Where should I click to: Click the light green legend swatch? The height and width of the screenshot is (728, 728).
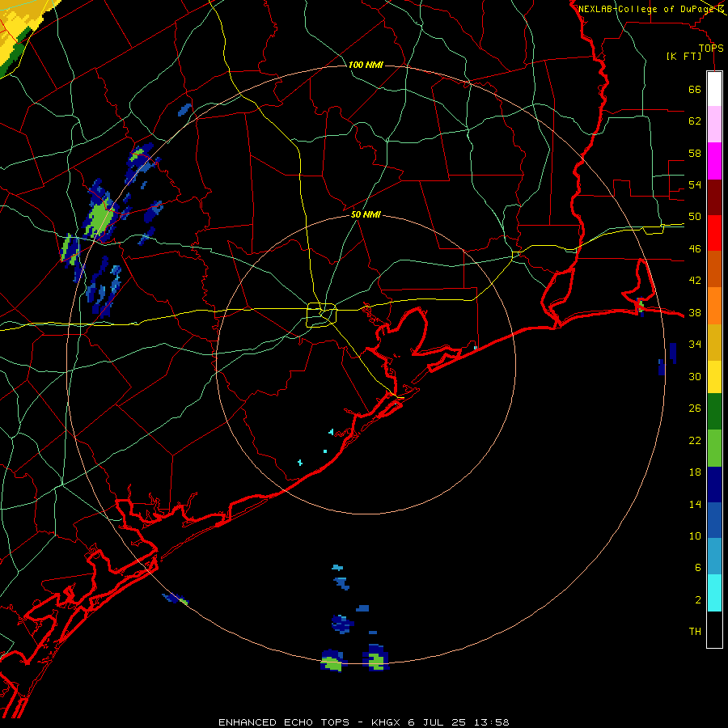coord(714,448)
